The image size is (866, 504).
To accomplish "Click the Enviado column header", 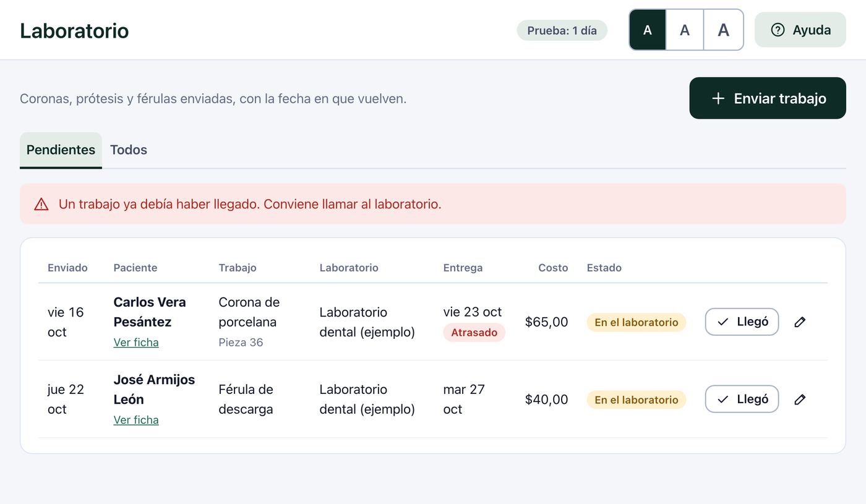I will [67, 268].
